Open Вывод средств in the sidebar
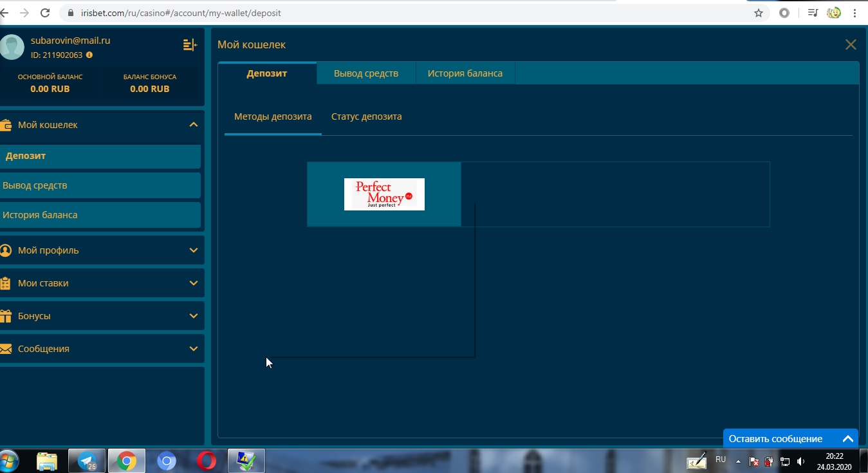 click(100, 185)
